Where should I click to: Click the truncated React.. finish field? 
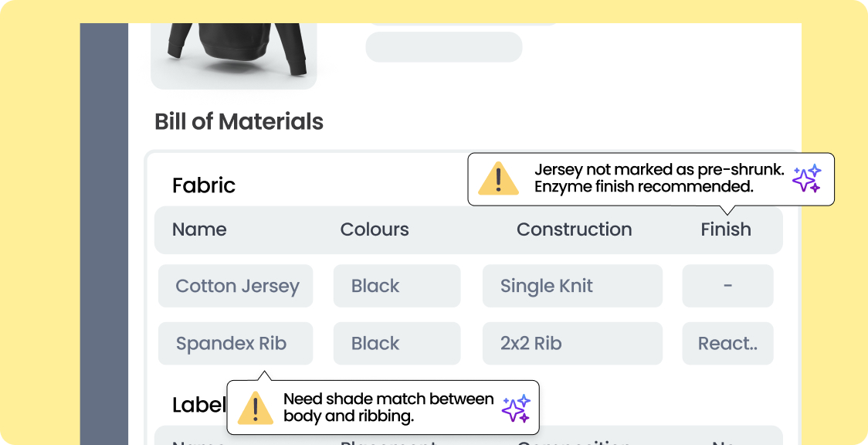(x=727, y=344)
